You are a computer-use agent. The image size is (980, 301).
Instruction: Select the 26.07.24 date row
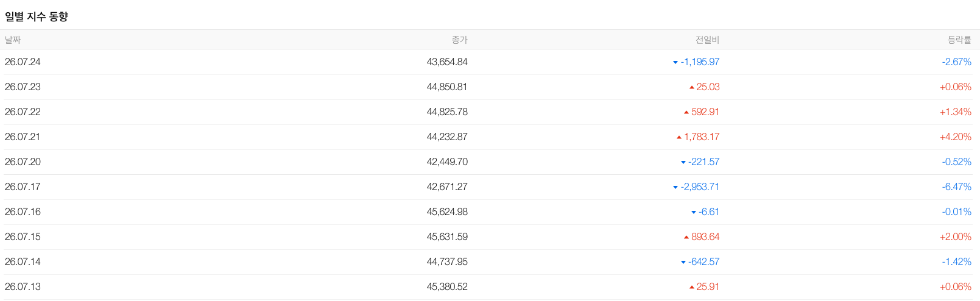point(490,62)
